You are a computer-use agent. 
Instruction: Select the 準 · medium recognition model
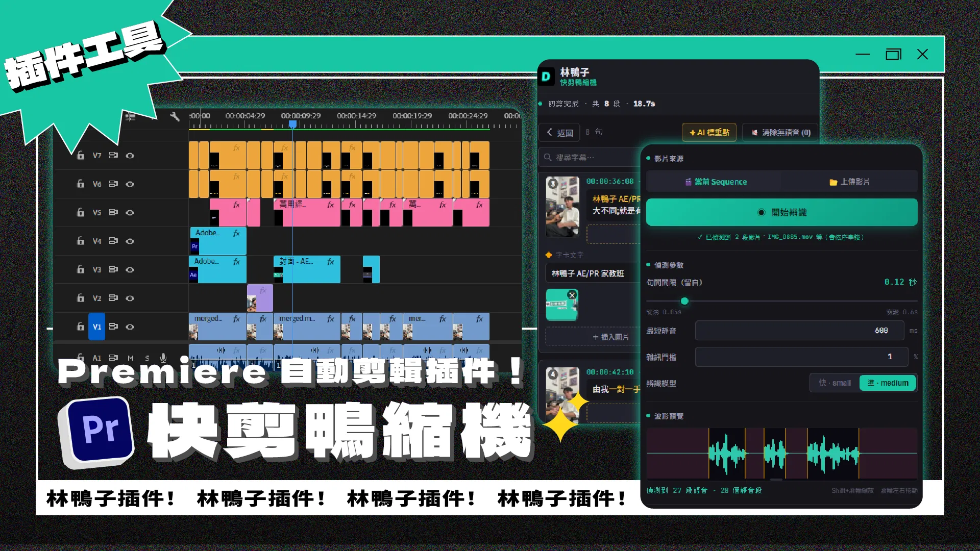click(888, 383)
